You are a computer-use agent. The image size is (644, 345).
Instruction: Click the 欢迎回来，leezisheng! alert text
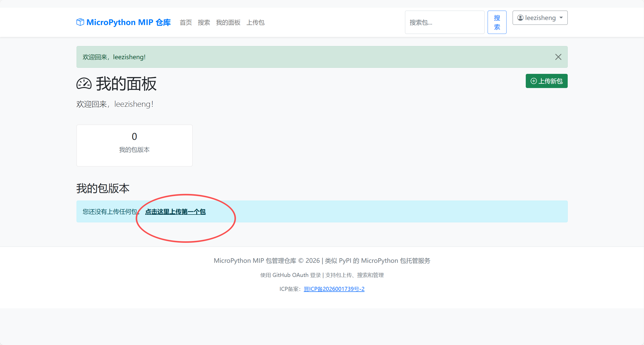coord(114,57)
